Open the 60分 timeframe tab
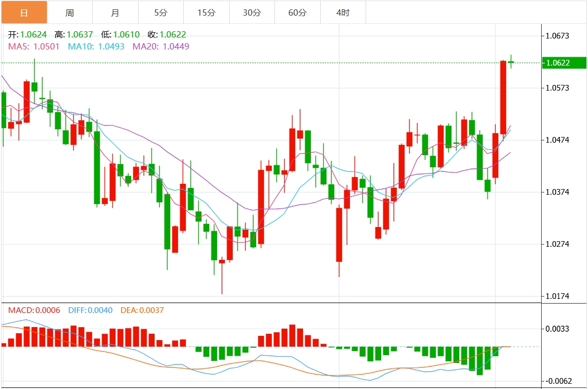Screen dimensions: 588x389 point(298,12)
